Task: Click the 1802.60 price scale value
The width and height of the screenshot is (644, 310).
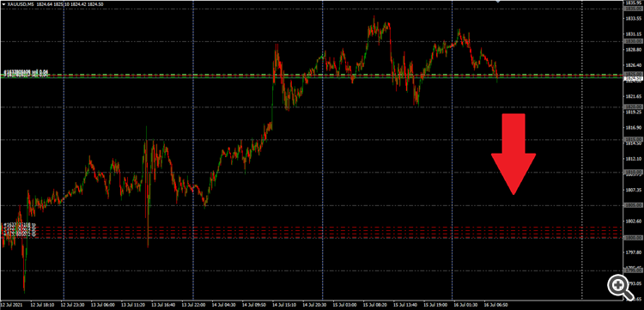Action: [633, 222]
